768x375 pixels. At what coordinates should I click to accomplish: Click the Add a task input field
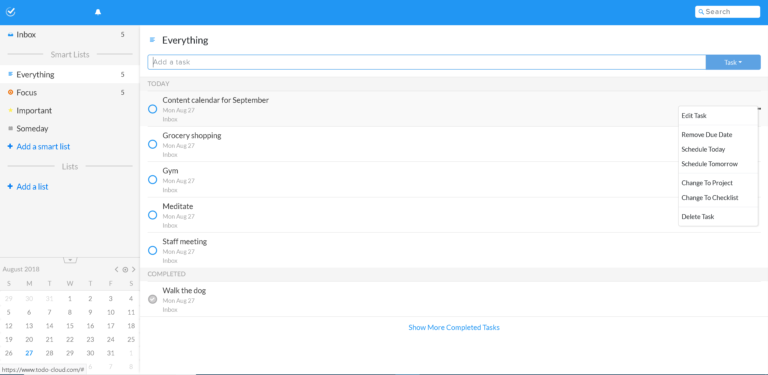tap(427, 62)
